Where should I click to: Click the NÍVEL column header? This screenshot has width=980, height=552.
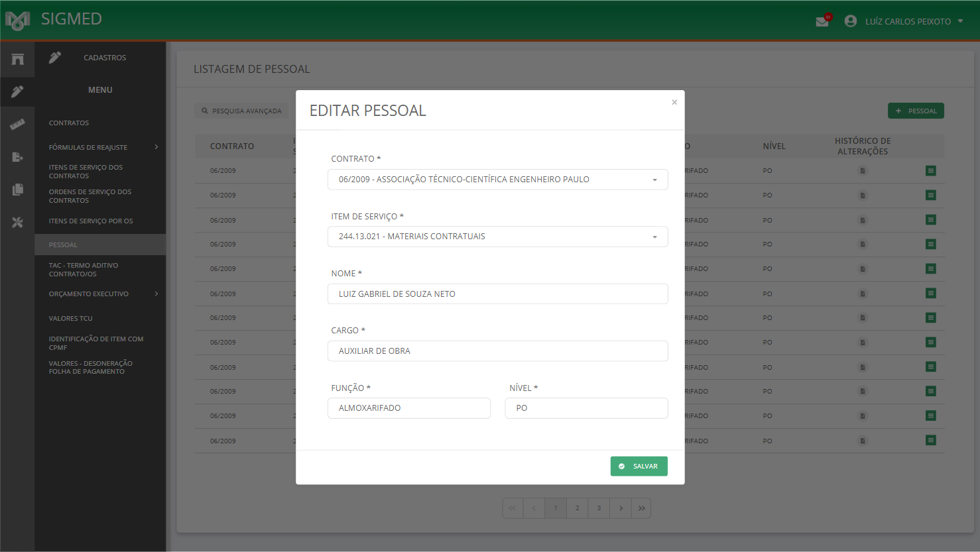point(774,146)
